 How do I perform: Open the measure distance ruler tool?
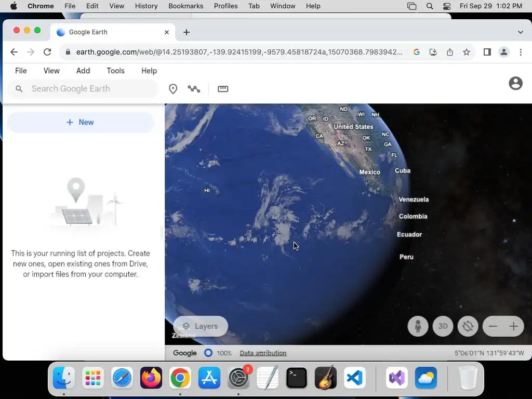tap(223, 89)
